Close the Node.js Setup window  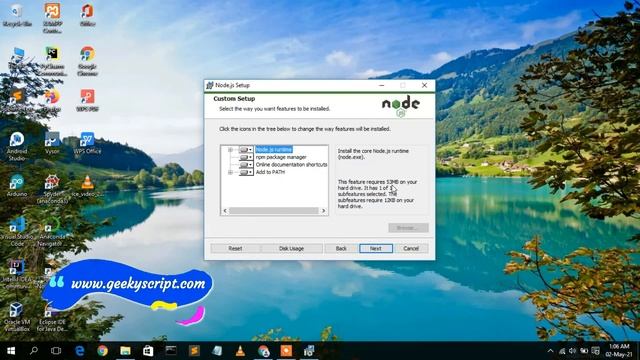[x=424, y=85]
